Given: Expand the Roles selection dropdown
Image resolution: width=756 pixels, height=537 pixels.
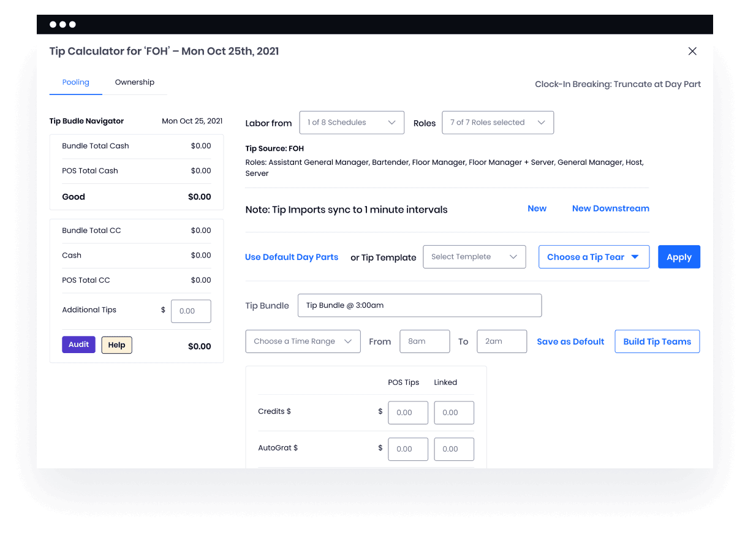Looking at the screenshot, I should click(x=497, y=122).
